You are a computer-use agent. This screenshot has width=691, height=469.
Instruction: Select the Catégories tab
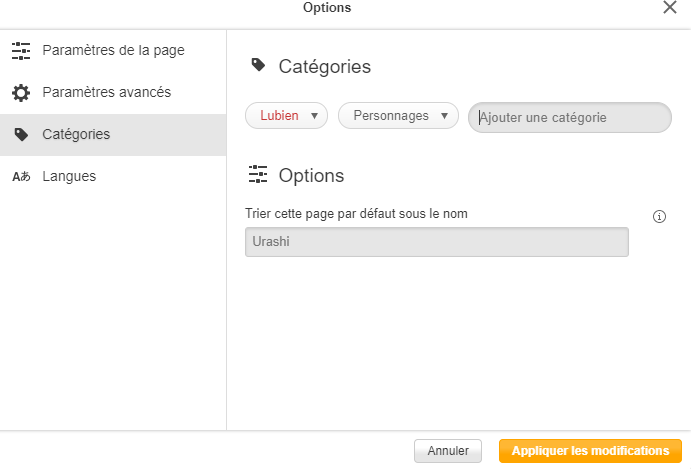76,134
